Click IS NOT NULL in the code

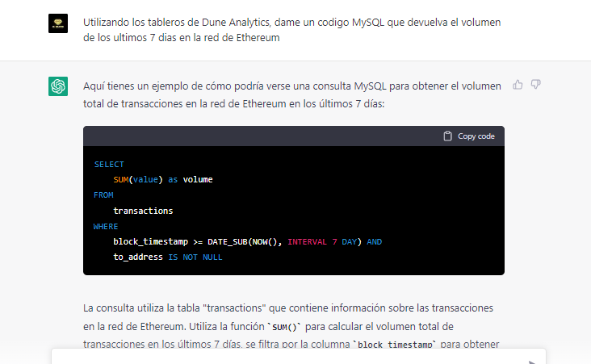[x=195, y=257]
